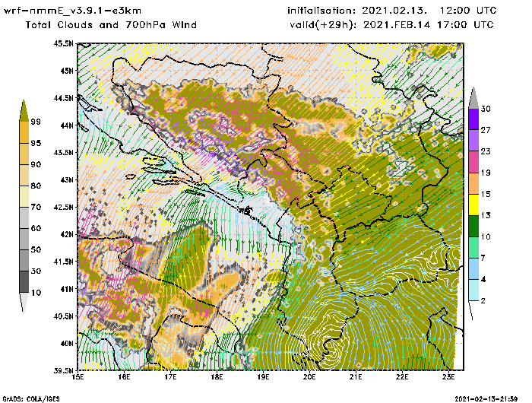Click the 43.5N latitude axis label
Image resolution: width=532 pixels, height=403 pixels.
(x=63, y=152)
